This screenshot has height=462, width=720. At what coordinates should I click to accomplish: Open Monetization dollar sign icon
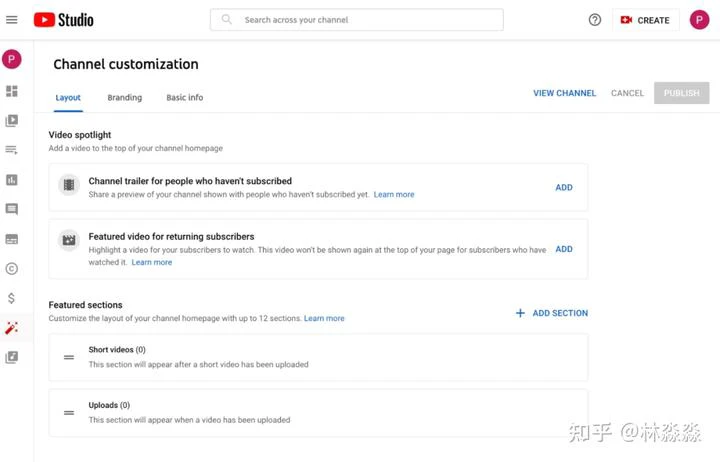[x=11, y=299]
